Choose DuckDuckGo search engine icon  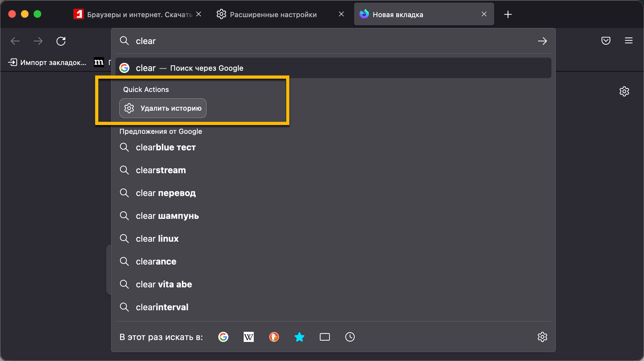pos(274,337)
